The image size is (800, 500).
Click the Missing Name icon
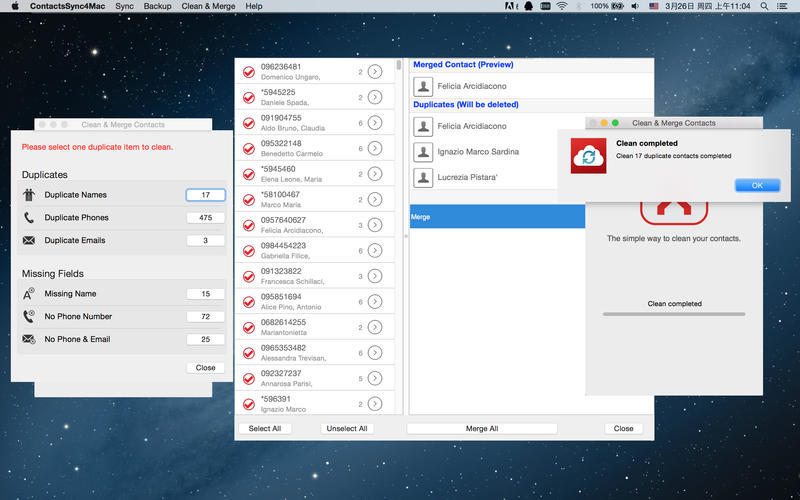28,294
